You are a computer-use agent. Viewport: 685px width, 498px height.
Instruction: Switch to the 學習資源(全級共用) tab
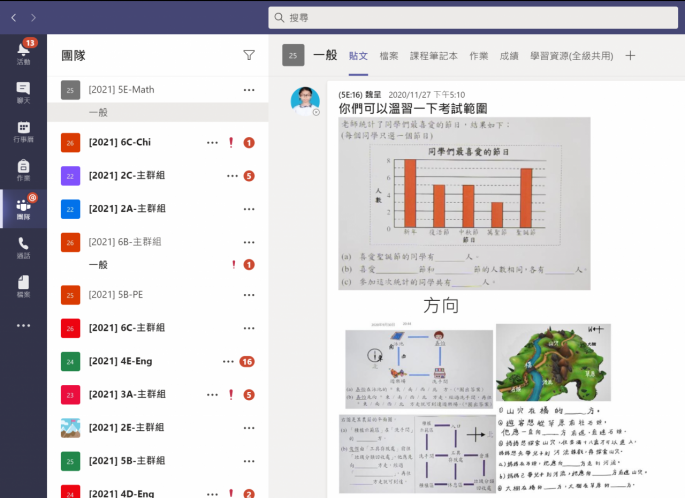click(x=572, y=56)
